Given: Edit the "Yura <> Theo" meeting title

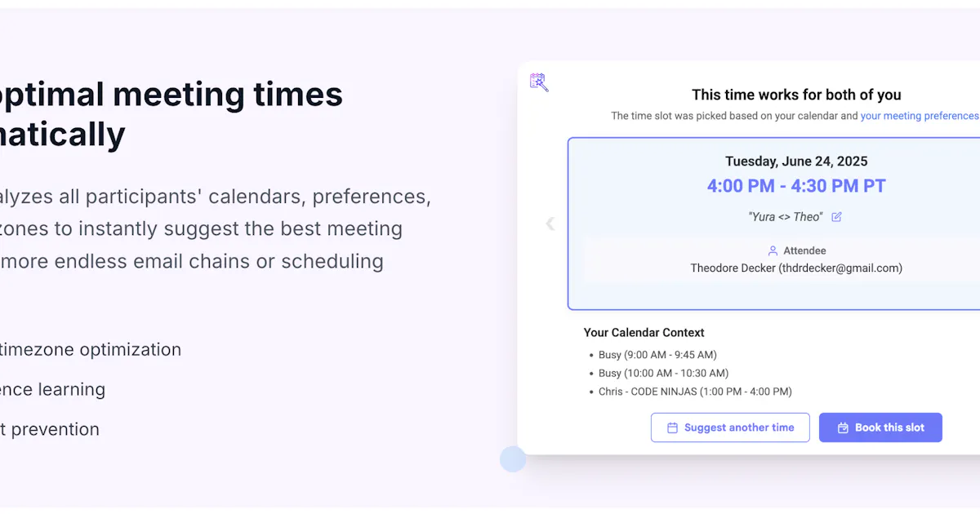Looking at the screenshot, I should click(x=836, y=217).
